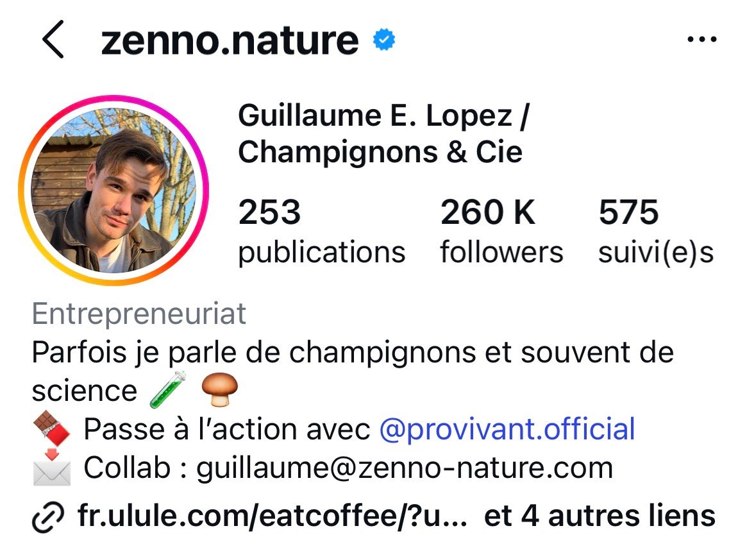Expand 'et 4 autres liens'
Viewport: 756px width, 560px height.
pyautogui.click(x=600, y=516)
